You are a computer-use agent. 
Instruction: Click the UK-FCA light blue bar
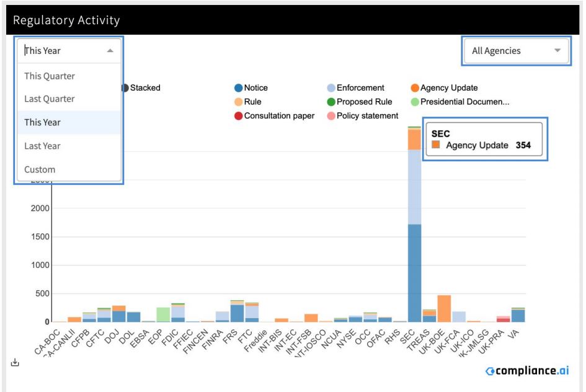pyautogui.click(x=459, y=316)
